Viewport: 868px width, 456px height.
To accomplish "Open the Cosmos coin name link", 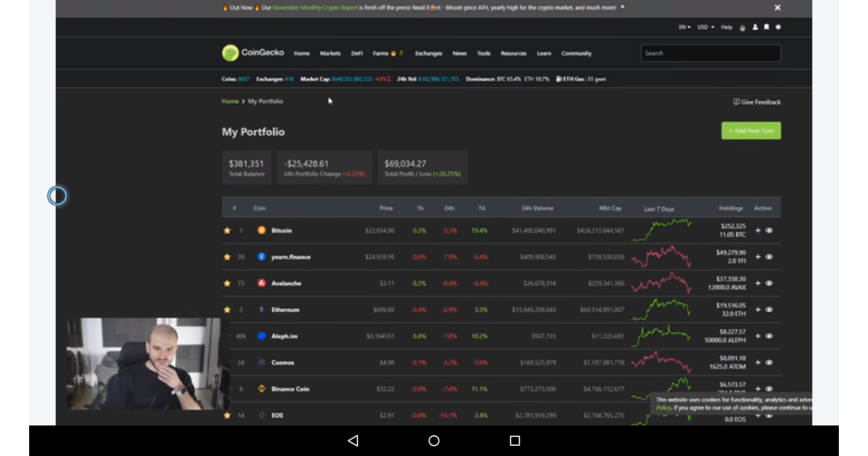I will click(x=283, y=362).
